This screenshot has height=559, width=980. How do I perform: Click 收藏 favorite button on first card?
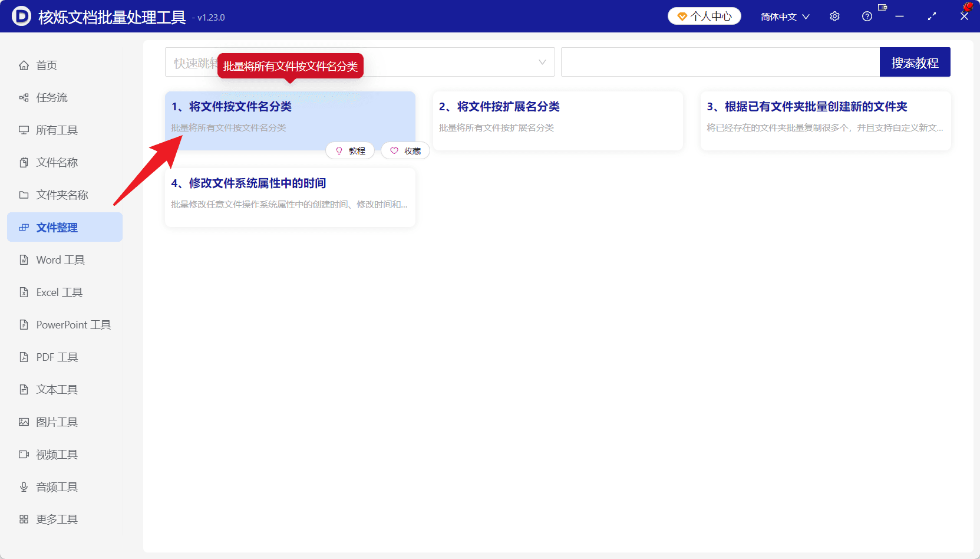pyautogui.click(x=405, y=151)
